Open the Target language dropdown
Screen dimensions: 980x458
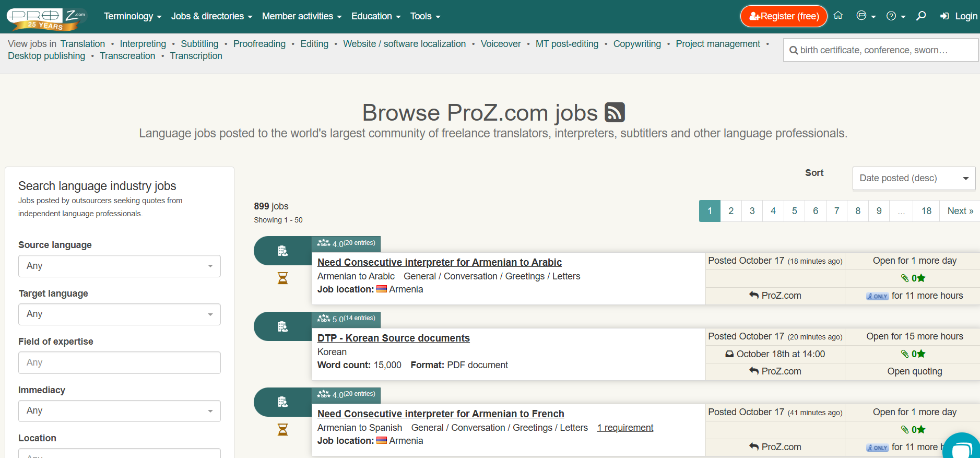120,314
